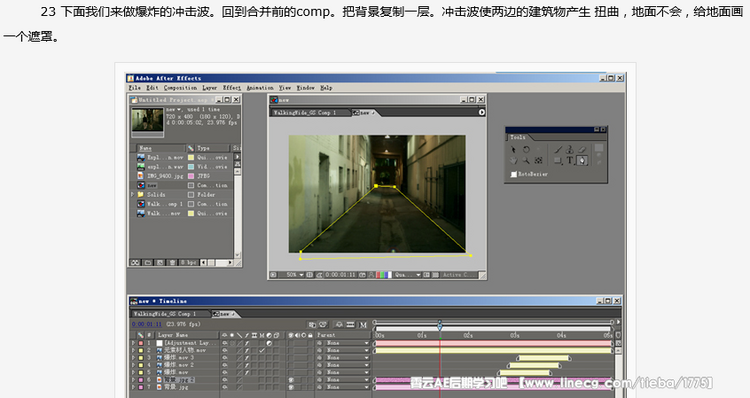This screenshot has width=750, height=398.
Task: Select the Pan Behind tool in Tools panel
Action: tap(539, 161)
